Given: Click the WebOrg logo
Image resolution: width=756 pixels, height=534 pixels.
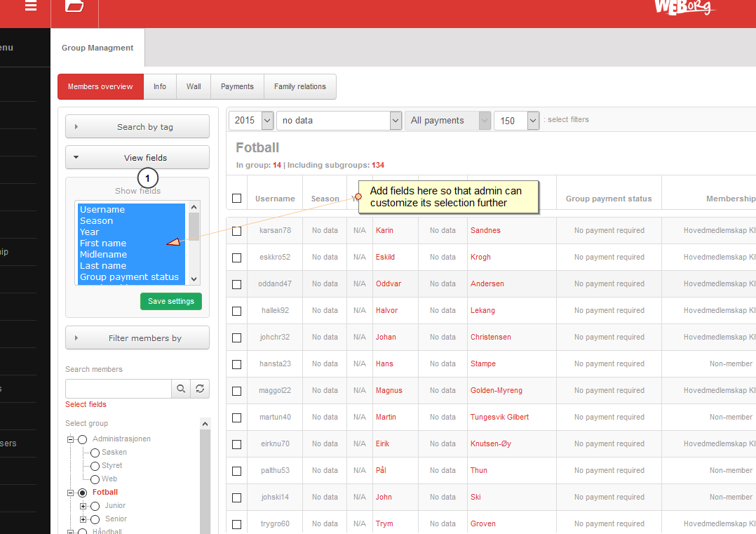Looking at the screenshot, I should click(684, 7).
